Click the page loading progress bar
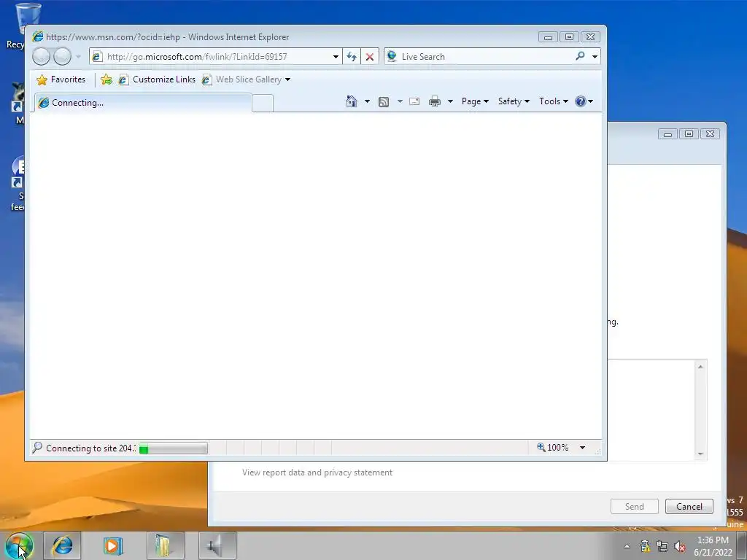The image size is (747, 560). (x=173, y=448)
